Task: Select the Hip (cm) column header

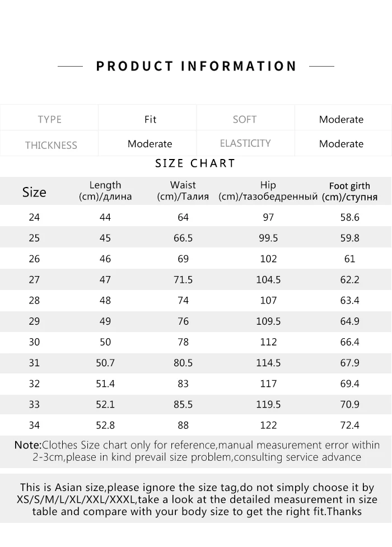Action: click(268, 190)
